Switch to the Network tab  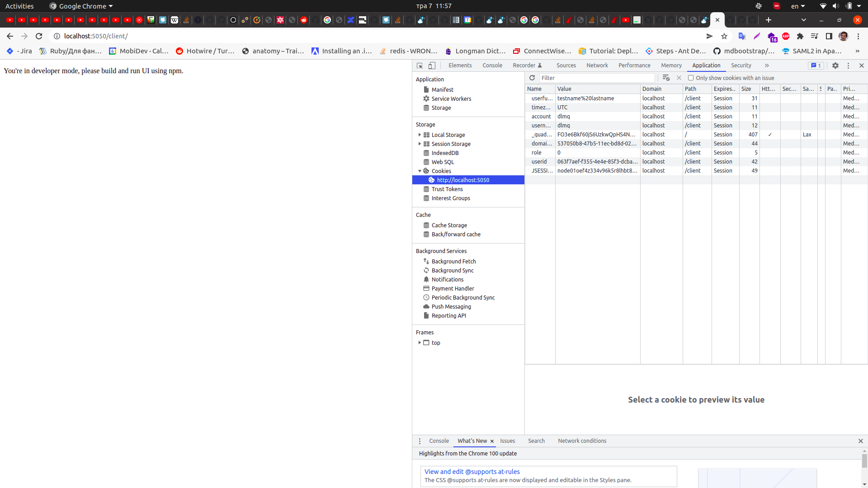(x=597, y=66)
